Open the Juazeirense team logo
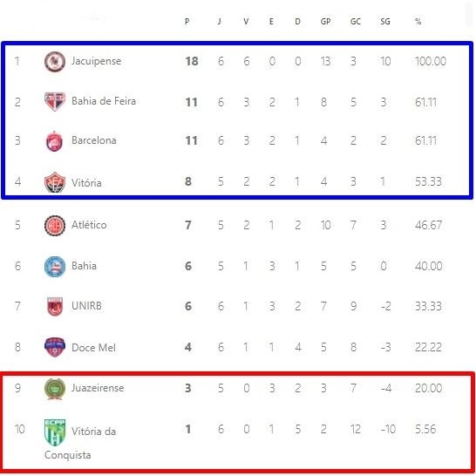Viewport: 476px width, 476px height. (x=55, y=389)
